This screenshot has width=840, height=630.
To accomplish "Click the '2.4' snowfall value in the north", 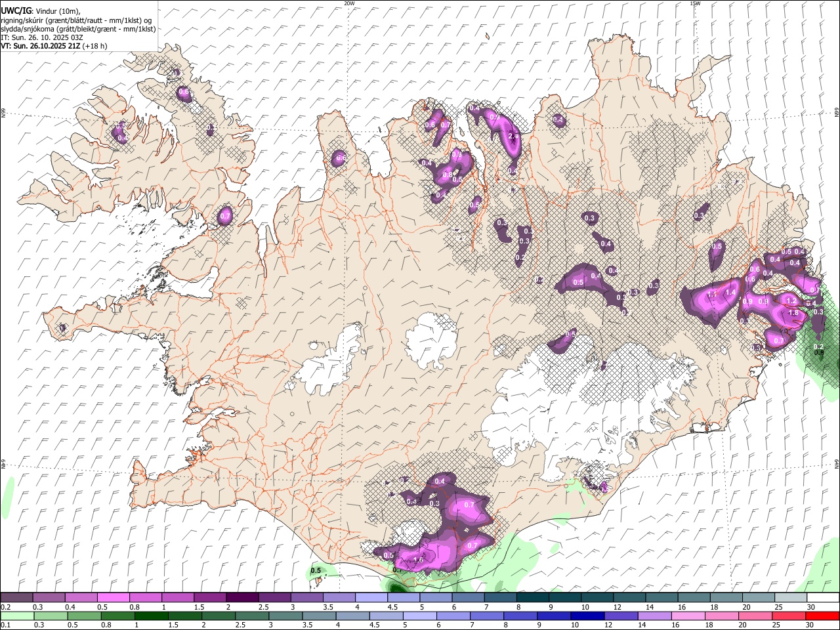I will point(514,136).
